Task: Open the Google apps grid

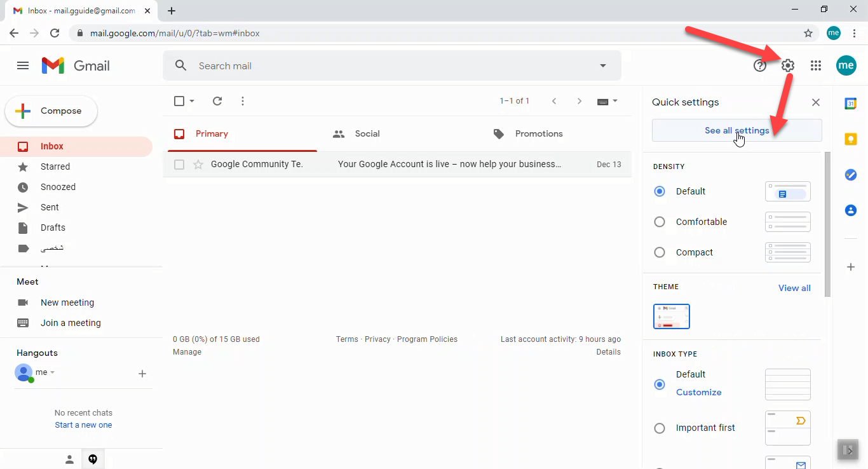Action: coord(816,65)
